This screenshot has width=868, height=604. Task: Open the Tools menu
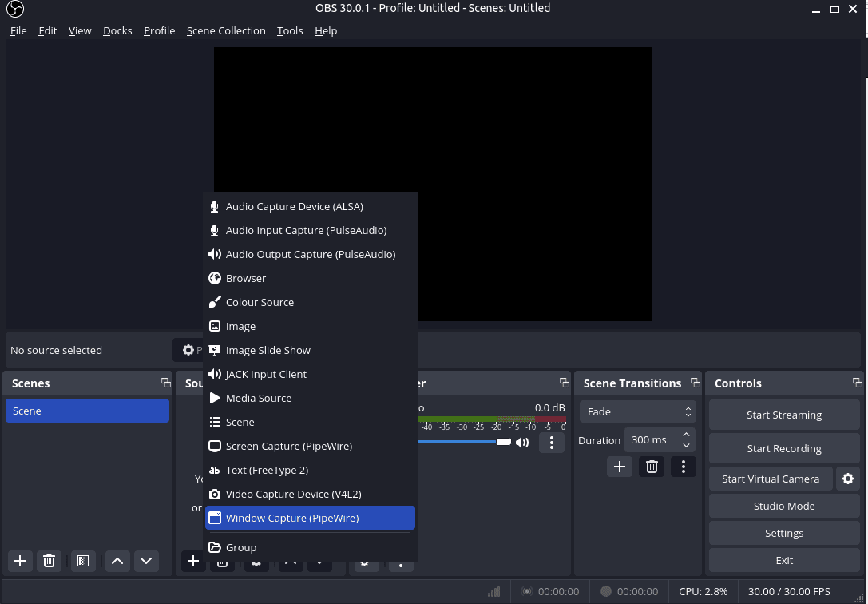[290, 31]
